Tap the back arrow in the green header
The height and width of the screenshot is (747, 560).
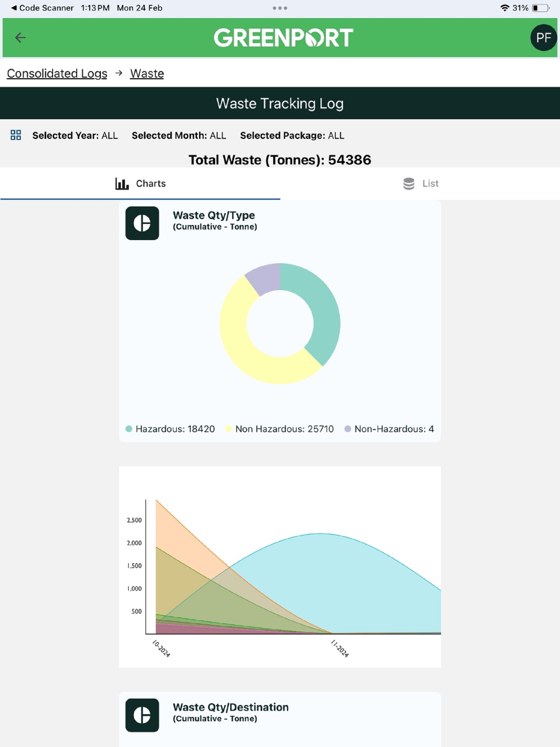tap(20, 37)
